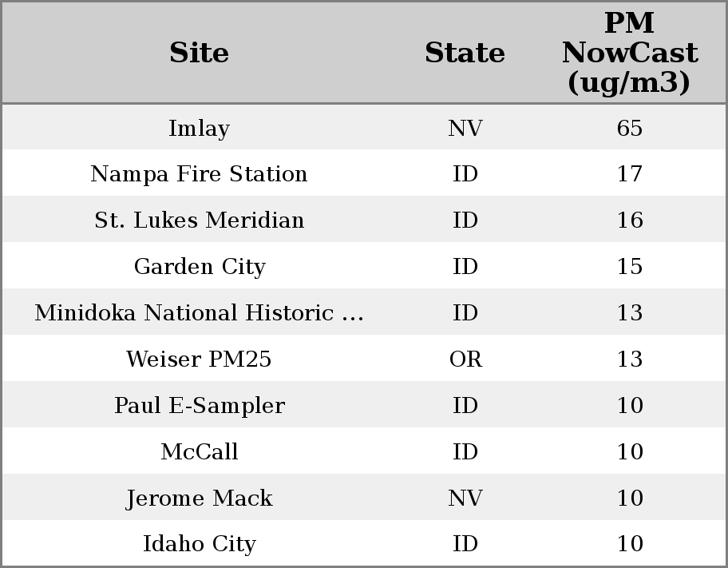728x568 pixels.
Task: Open the Nampa Fire Station entry
Action: point(199,174)
